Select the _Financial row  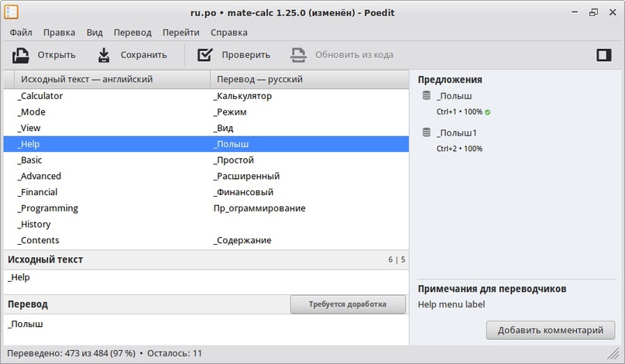206,192
